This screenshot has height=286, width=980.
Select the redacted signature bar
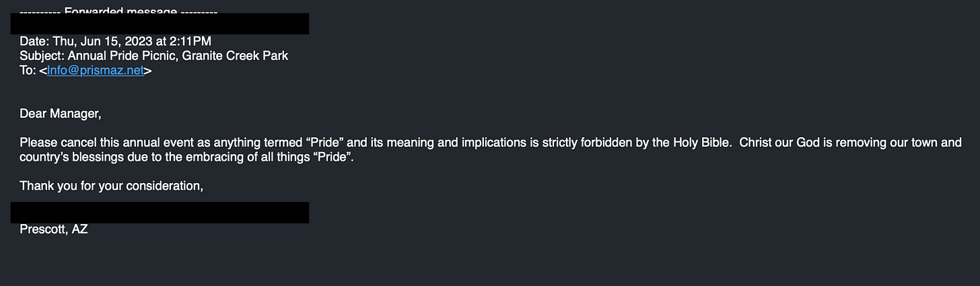click(160, 213)
